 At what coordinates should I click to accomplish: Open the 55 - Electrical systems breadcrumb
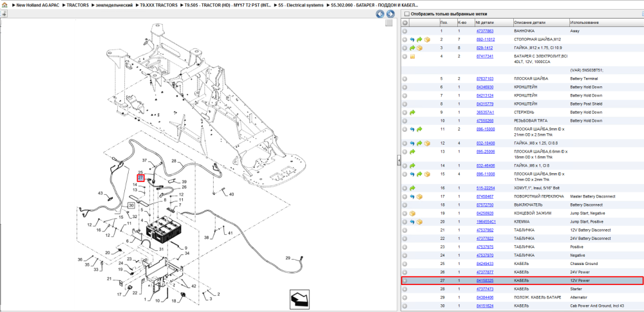301,5
